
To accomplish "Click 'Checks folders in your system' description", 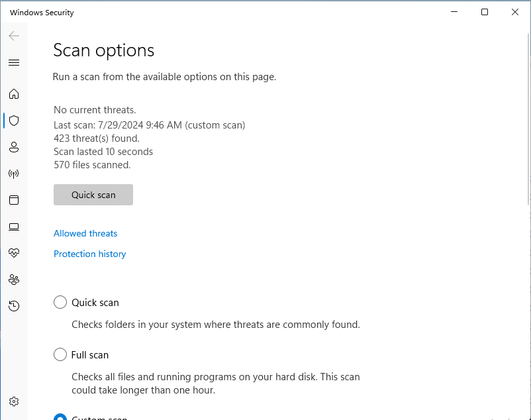I will (x=216, y=325).
